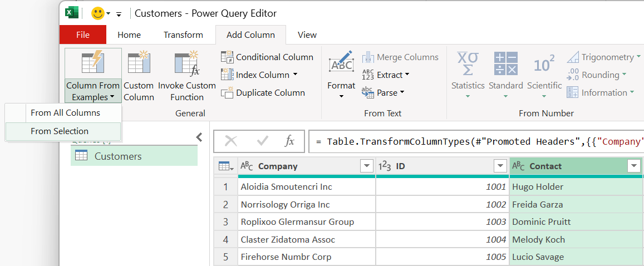Click the smiley face feedback icon

pos(98,13)
